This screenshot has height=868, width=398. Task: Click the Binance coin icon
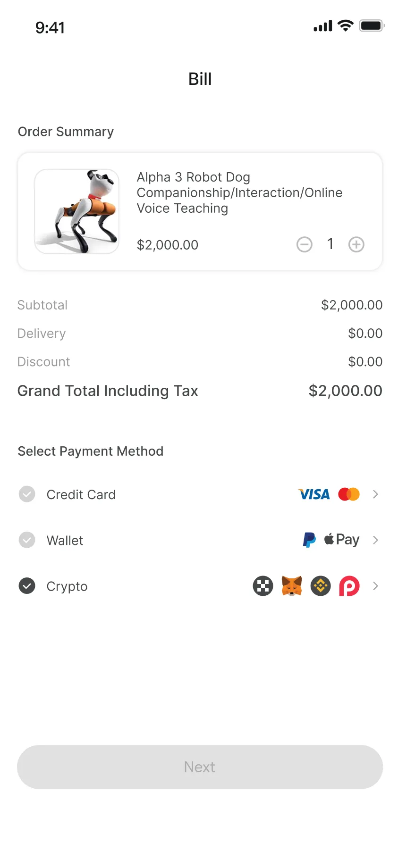321,586
